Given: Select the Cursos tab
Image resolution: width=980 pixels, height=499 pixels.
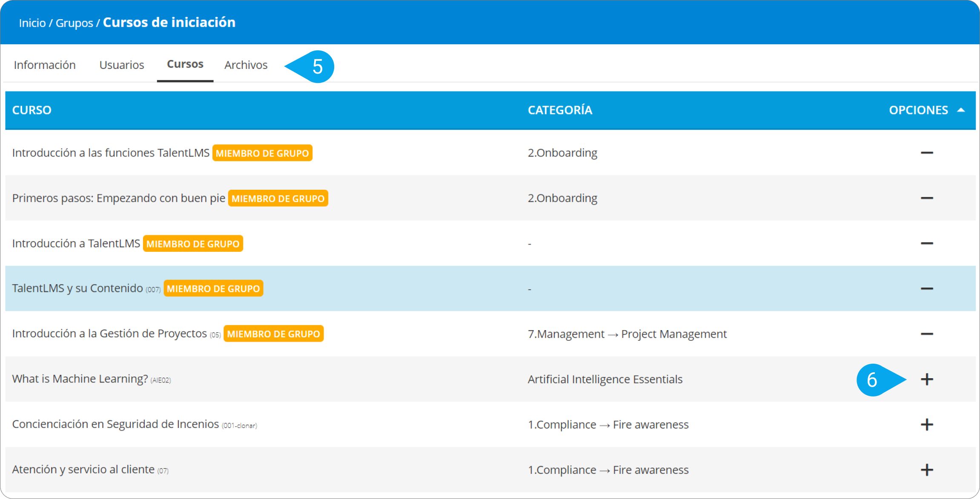Looking at the screenshot, I should (x=185, y=64).
